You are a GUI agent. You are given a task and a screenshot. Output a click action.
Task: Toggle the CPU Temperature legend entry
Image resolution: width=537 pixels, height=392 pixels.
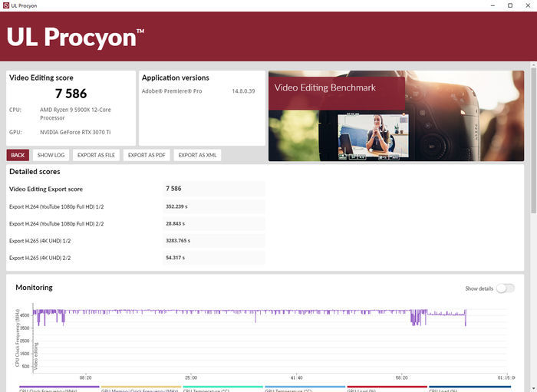222,388
